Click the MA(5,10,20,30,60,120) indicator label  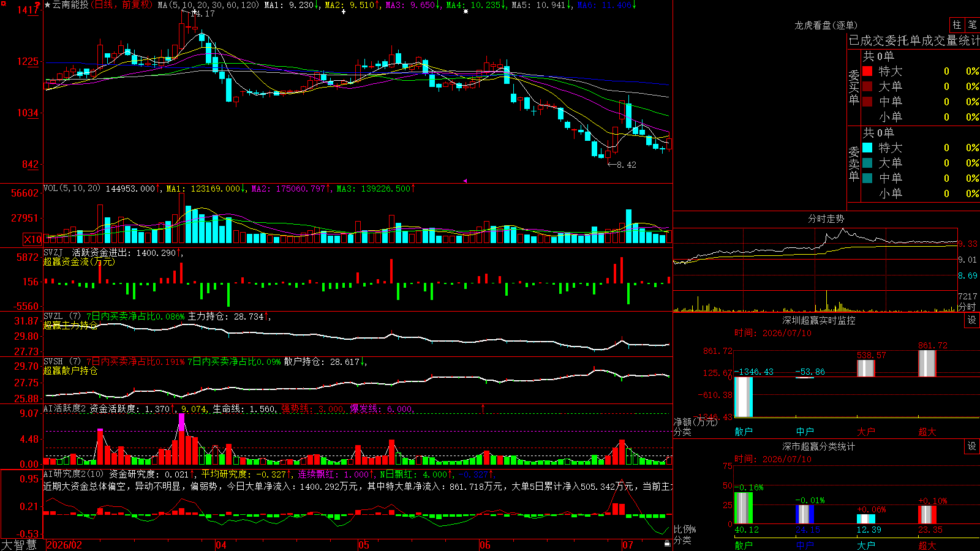pos(208,5)
